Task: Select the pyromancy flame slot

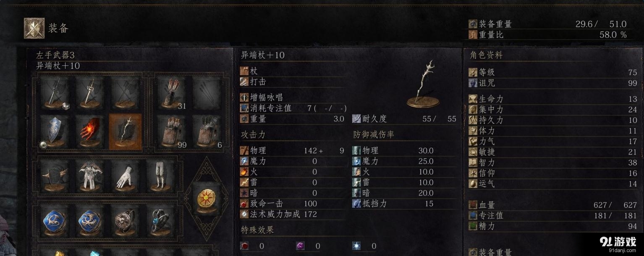Action: click(90, 132)
